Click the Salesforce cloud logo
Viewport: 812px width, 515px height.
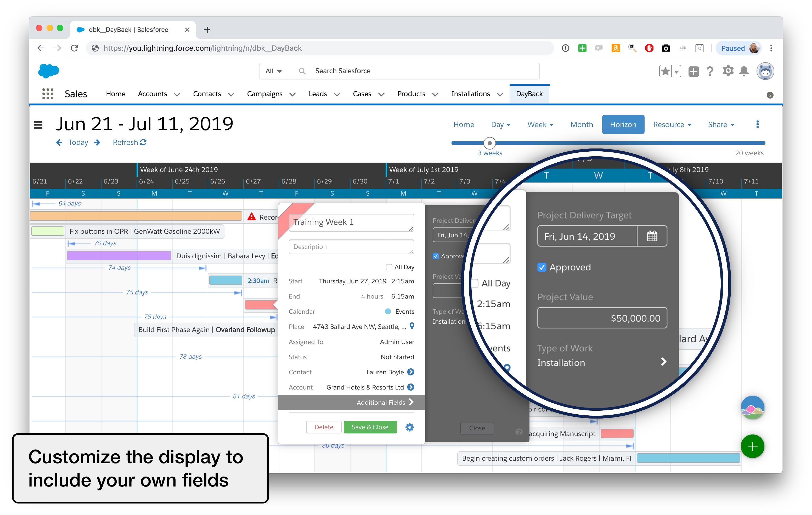pos(49,71)
